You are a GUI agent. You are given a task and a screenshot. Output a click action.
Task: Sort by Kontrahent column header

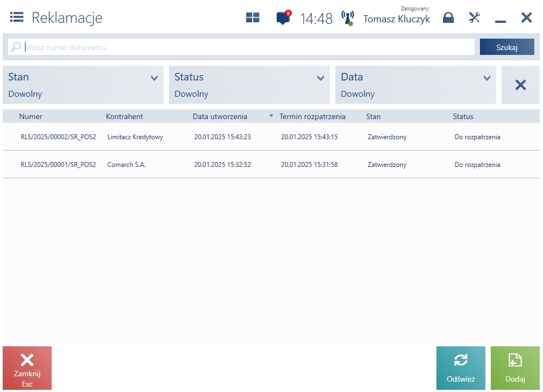point(124,116)
